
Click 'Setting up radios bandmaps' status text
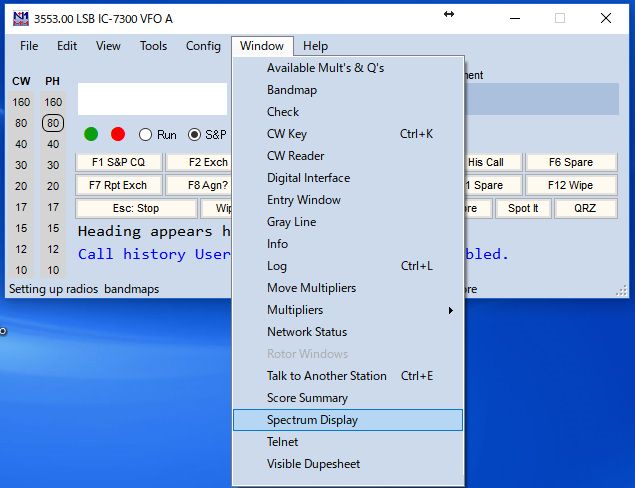(84, 289)
